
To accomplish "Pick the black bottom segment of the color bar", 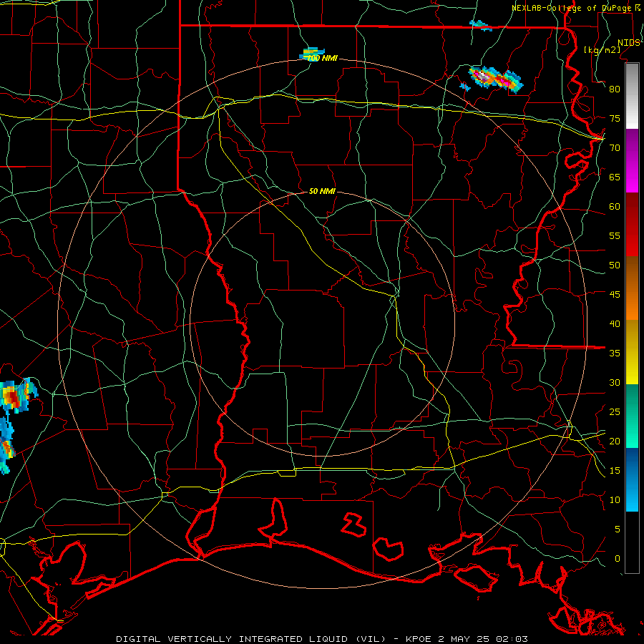I will [x=632, y=542].
